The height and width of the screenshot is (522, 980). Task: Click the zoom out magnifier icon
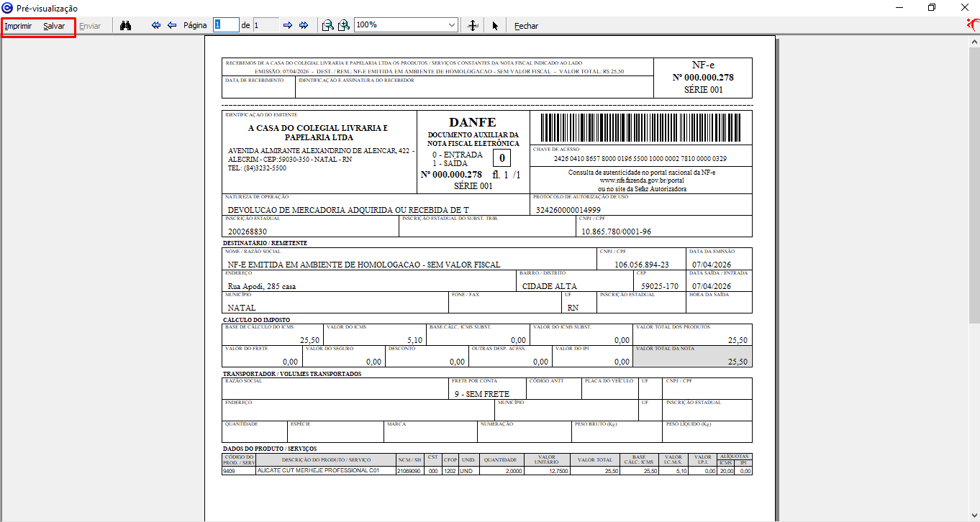[x=327, y=25]
